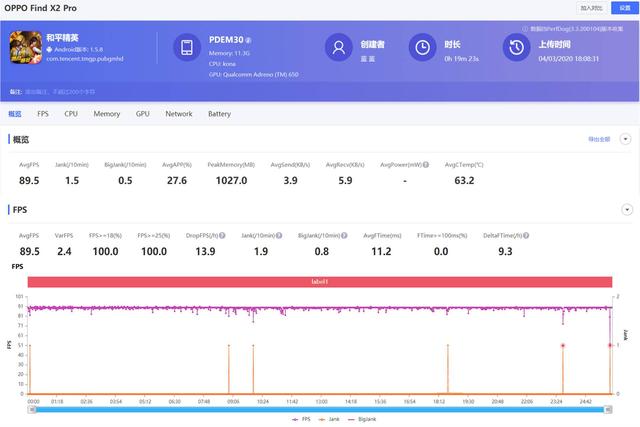Click the AvgCTemp value 63.2
Viewport: 640px width, 427px height.
coord(464,180)
